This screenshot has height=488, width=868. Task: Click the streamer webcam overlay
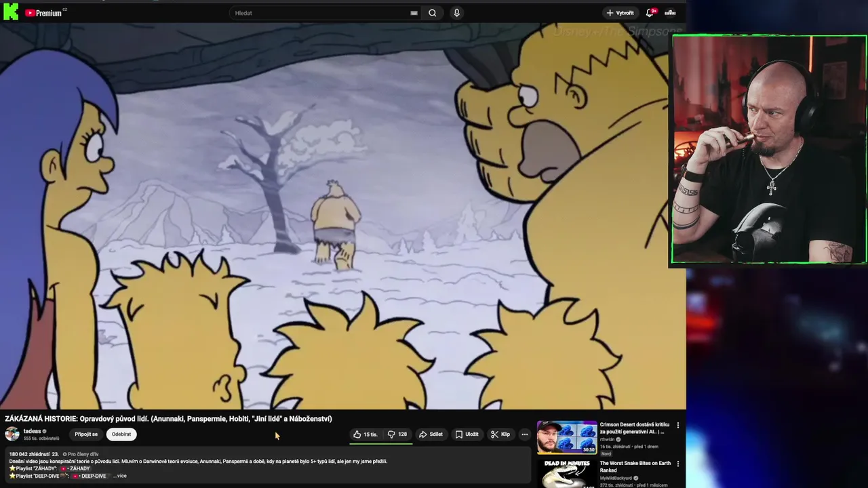[x=769, y=149]
